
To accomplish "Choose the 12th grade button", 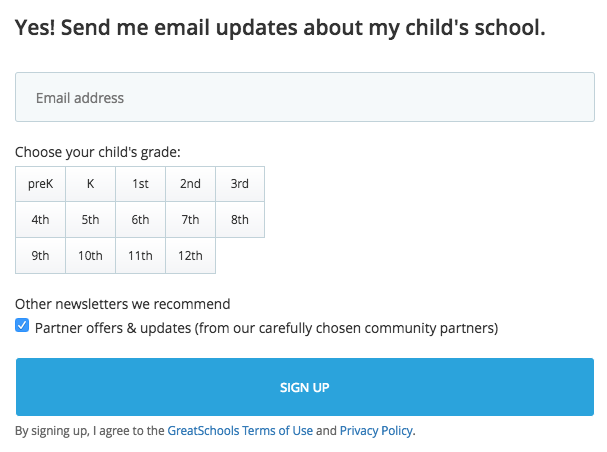I will coord(190,256).
